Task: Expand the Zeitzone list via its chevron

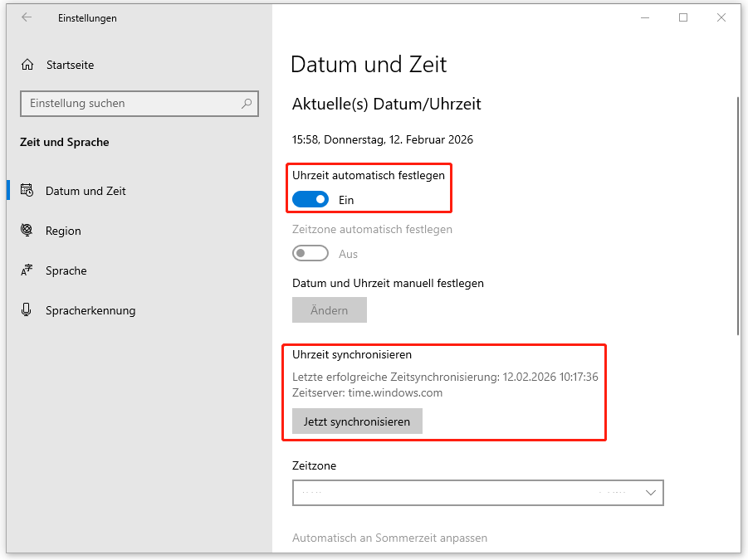Action: coord(650,492)
